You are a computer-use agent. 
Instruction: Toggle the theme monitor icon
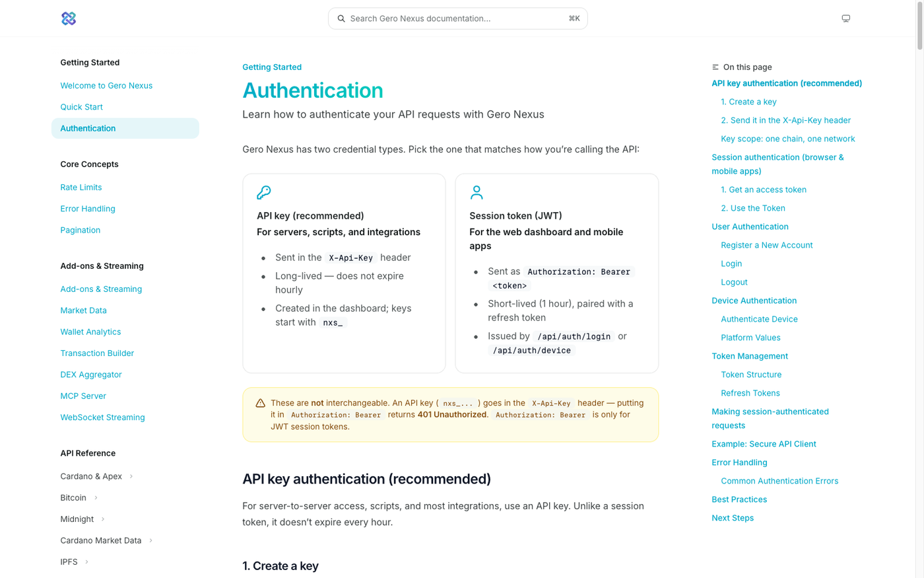click(845, 18)
